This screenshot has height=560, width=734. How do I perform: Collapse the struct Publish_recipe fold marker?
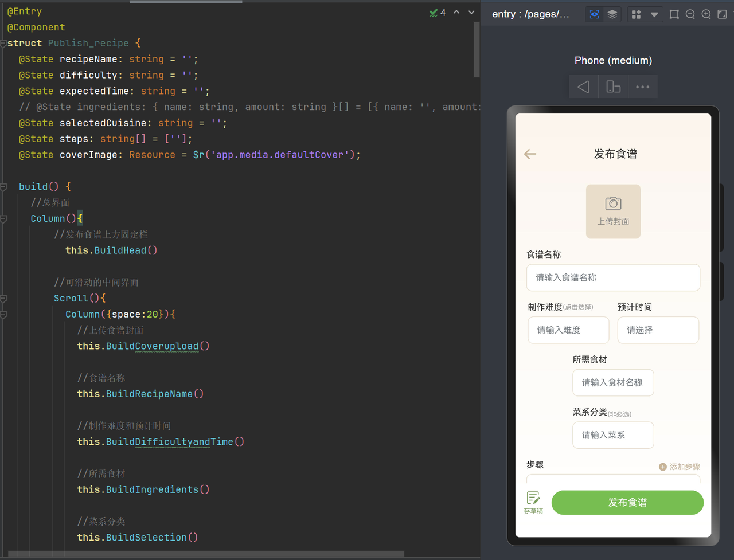coord(3,44)
